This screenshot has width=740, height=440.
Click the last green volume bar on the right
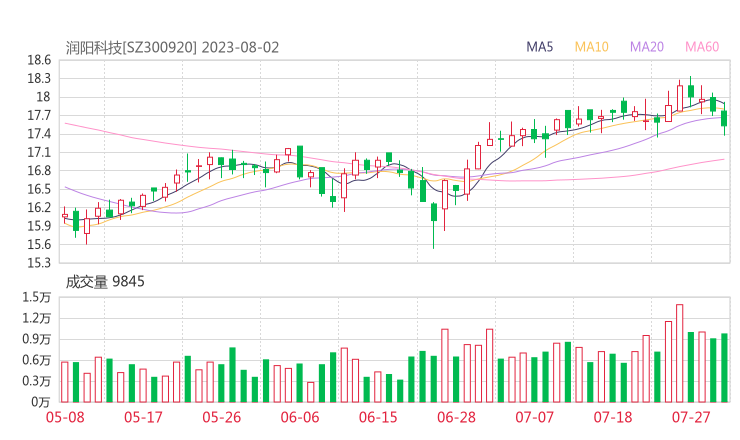[724, 368]
